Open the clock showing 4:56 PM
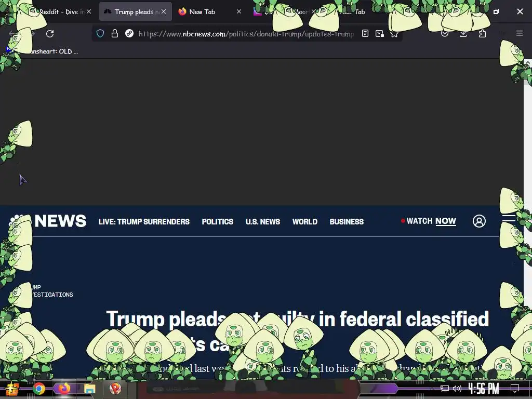This screenshot has height=399, width=532. click(484, 389)
